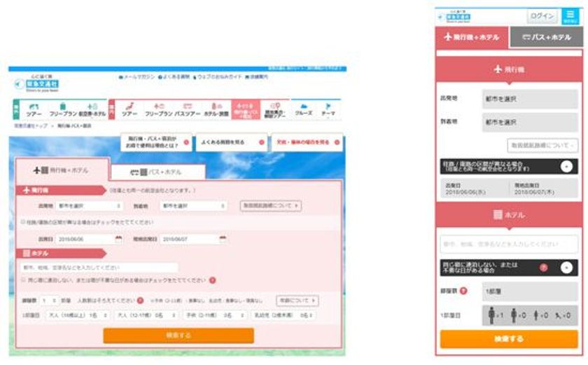
Task: Open 店舗案内 link in desktop header
Action: point(257,77)
